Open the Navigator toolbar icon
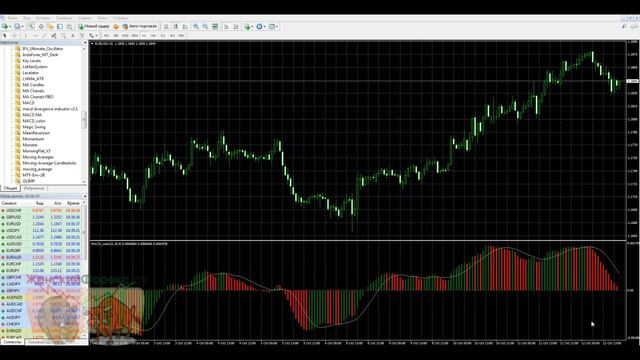The image size is (640, 360). click(50, 27)
